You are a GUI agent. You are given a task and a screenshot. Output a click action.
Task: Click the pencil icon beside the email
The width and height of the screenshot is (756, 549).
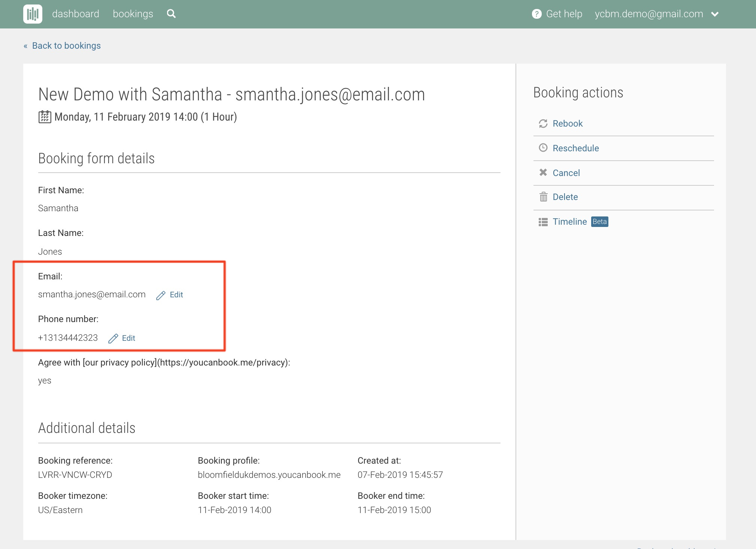(161, 295)
